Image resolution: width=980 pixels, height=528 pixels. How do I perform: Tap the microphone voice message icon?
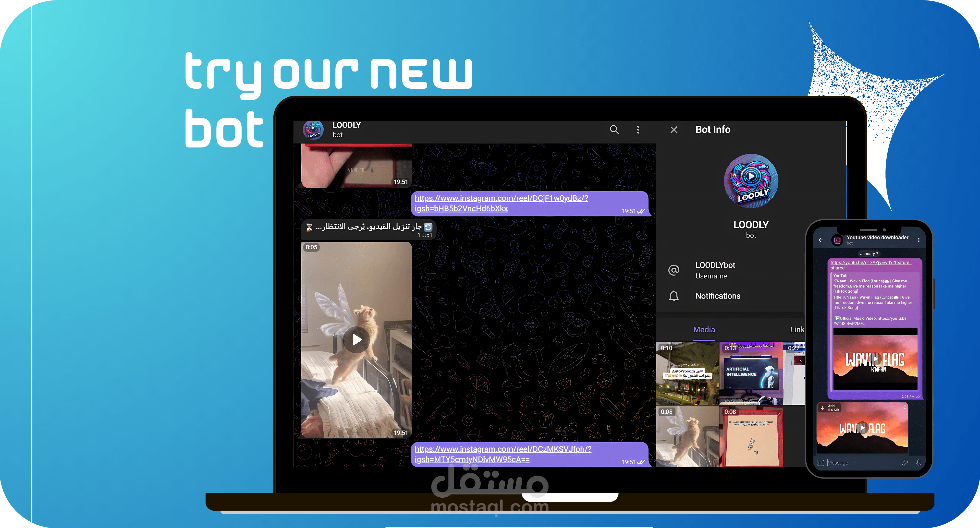pyautogui.click(x=918, y=463)
